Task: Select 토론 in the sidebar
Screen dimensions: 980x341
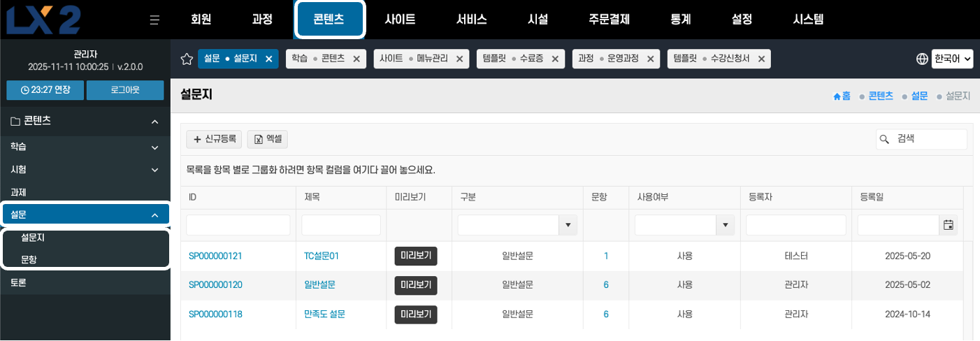Action: 18,283
